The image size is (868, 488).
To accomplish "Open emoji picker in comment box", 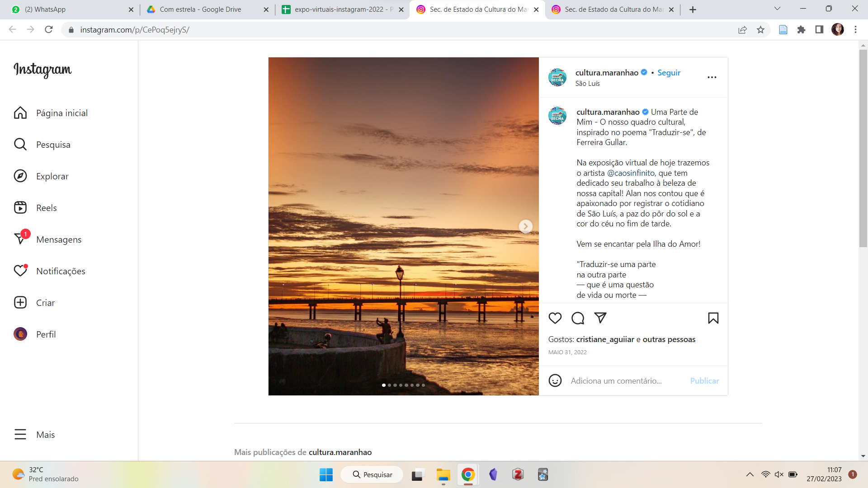I will (x=555, y=380).
